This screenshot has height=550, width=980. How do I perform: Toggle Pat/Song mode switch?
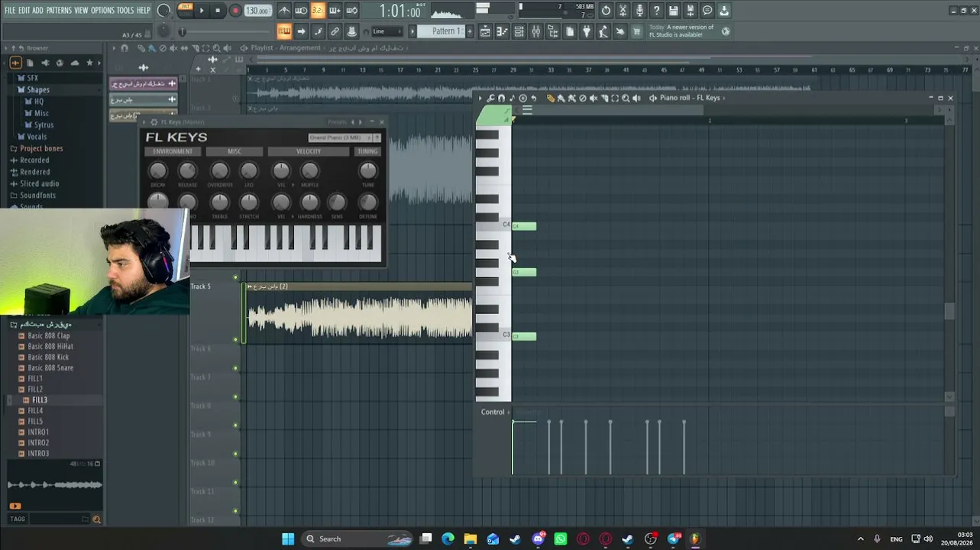(x=186, y=10)
